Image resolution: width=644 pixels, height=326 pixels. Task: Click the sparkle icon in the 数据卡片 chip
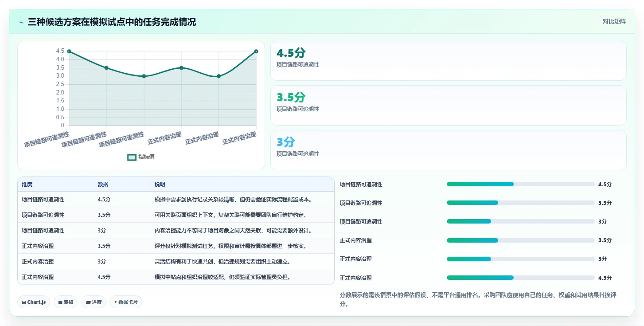coord(116,302)
